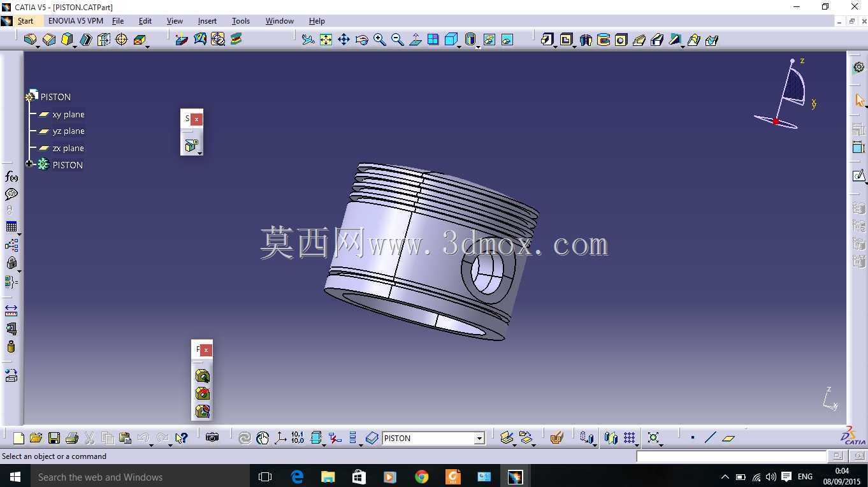This screenshot has height=487, width=868.
Task: Open the Remove Face flyout arrow
Action: [x=147, y=46]
